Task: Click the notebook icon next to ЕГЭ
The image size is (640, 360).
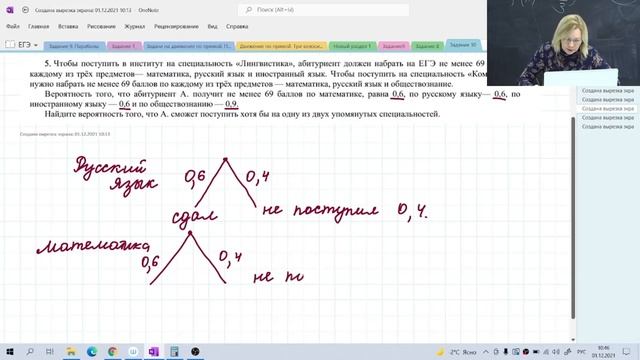Action: [x=10, y=44]
